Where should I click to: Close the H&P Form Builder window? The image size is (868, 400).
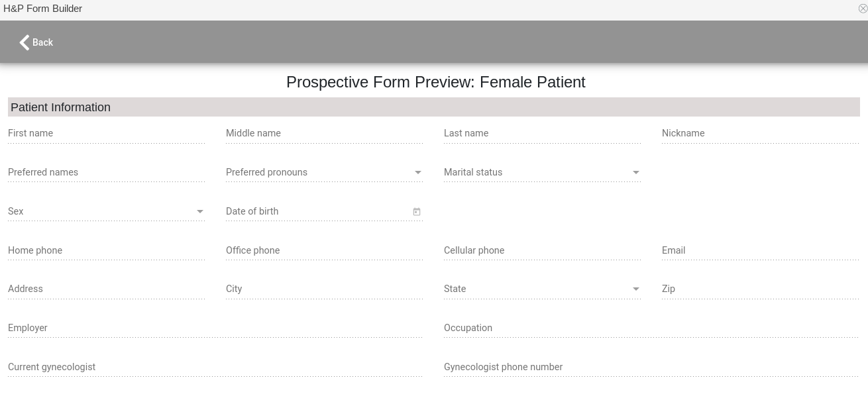tap(863, 9)
